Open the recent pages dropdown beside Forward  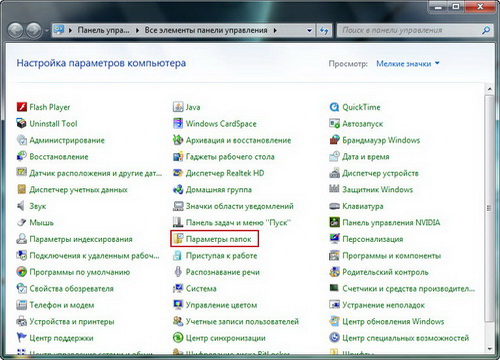coord(47,31)
